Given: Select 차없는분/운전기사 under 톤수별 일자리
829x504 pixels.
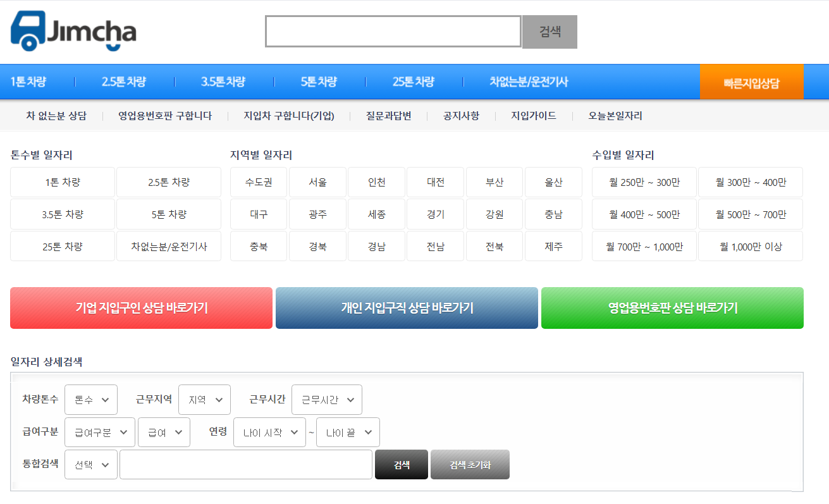Looking at the screenshot, I should click(x=169, y=247).
